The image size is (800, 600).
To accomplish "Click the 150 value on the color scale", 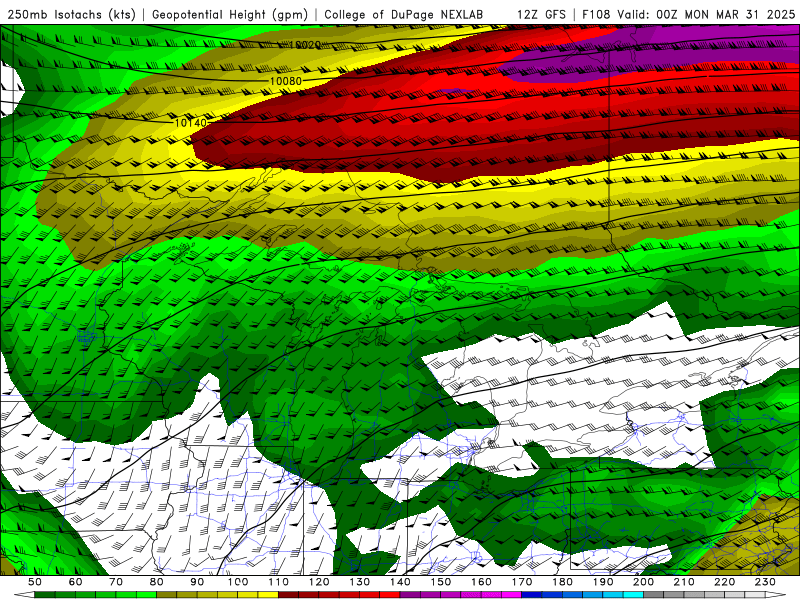I will coord(441,582).
